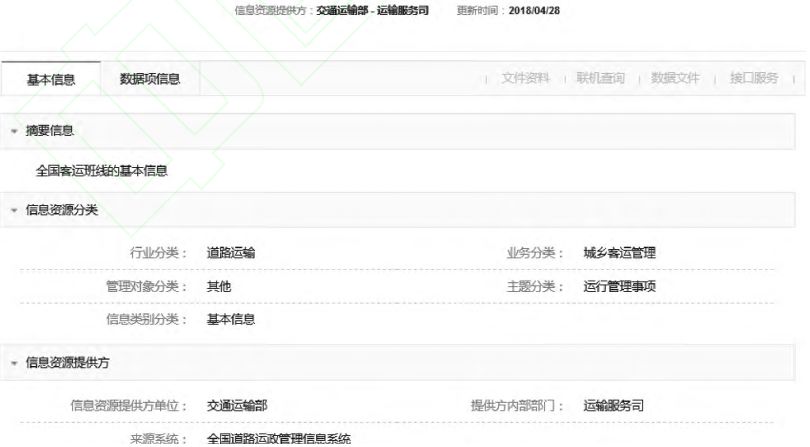810x447 pixels.
Task: Select the 运行管理事项 theme category value
Action: click(x=619, y=287)
